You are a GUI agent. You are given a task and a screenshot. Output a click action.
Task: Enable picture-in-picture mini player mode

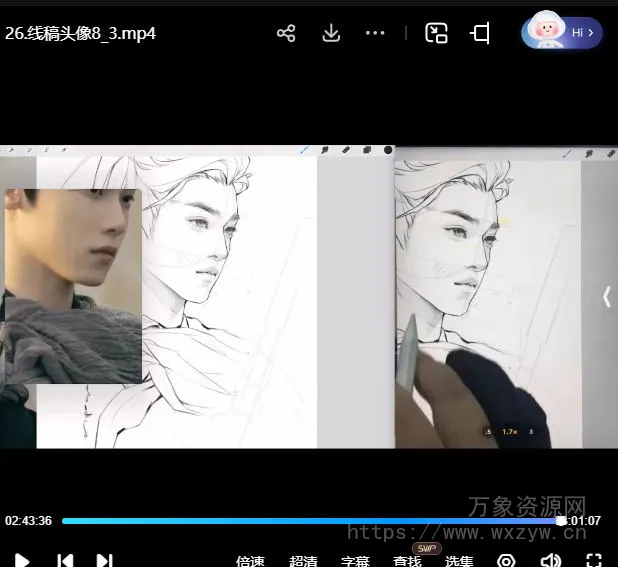pos(436,33)
